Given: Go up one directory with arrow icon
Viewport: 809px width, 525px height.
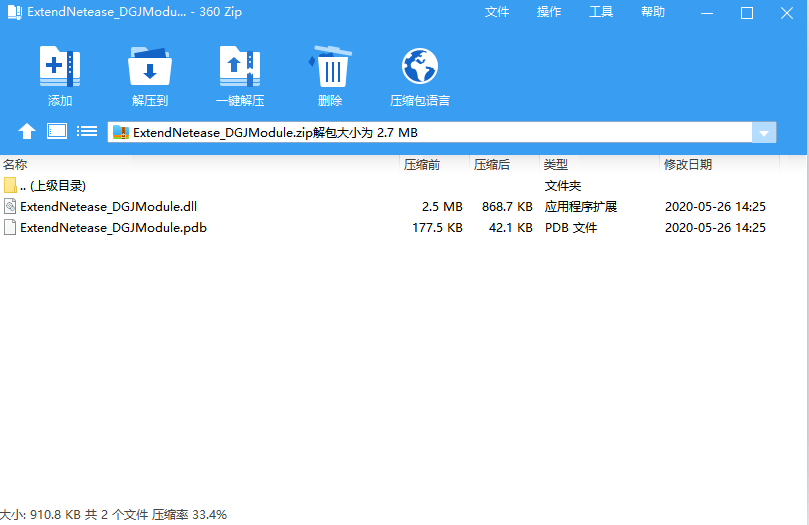Looking at the screenshot, I should 27,132.
